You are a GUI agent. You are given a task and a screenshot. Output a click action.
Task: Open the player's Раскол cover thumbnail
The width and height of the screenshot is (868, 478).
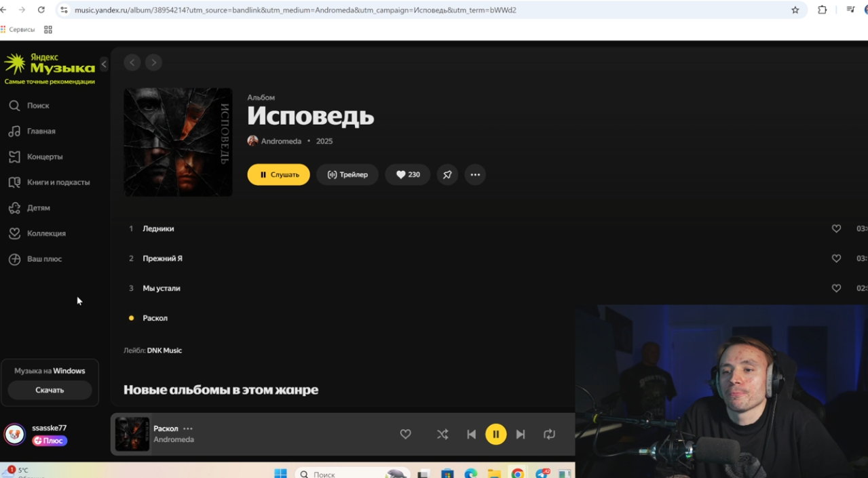tap(132, 435)
